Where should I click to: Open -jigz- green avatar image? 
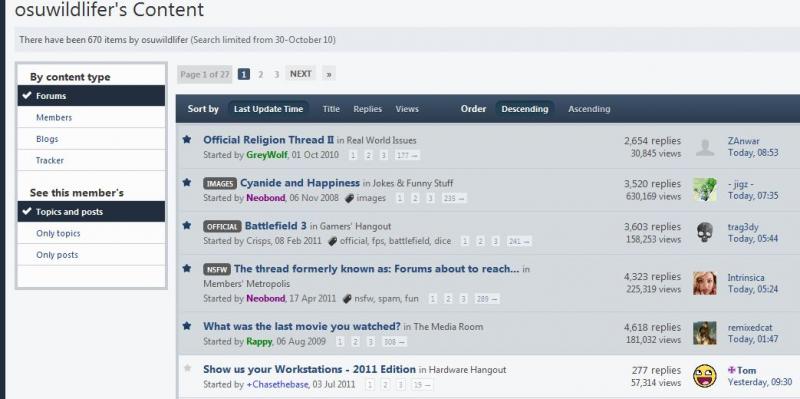click(705, 190)
